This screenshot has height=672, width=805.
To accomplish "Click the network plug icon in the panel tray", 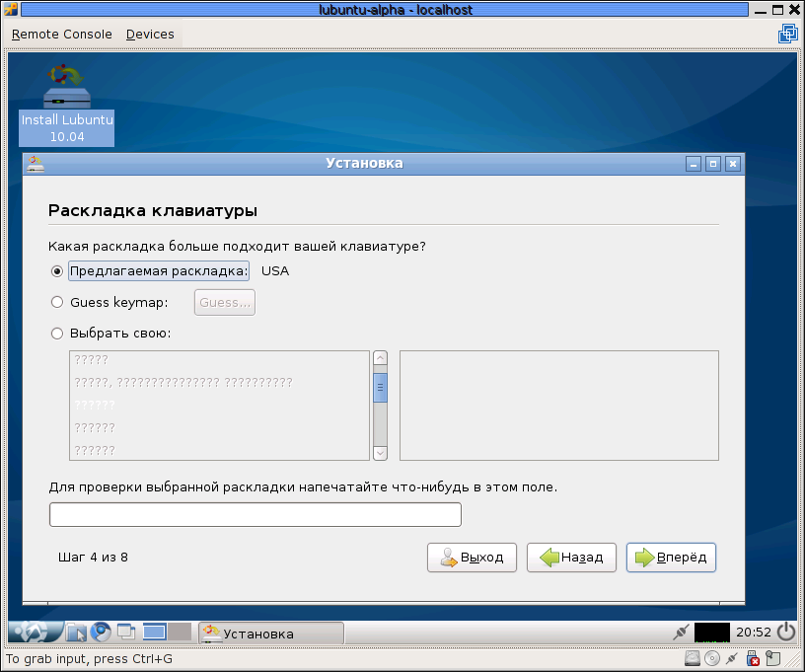I will pyautogui.click(x=681, y=632).
